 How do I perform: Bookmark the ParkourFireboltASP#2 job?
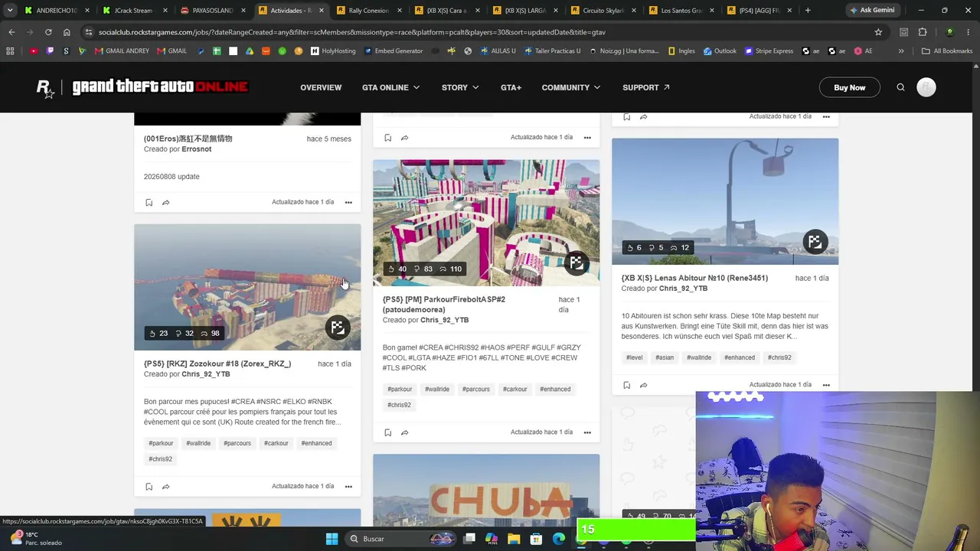click(x=387, y=432)
